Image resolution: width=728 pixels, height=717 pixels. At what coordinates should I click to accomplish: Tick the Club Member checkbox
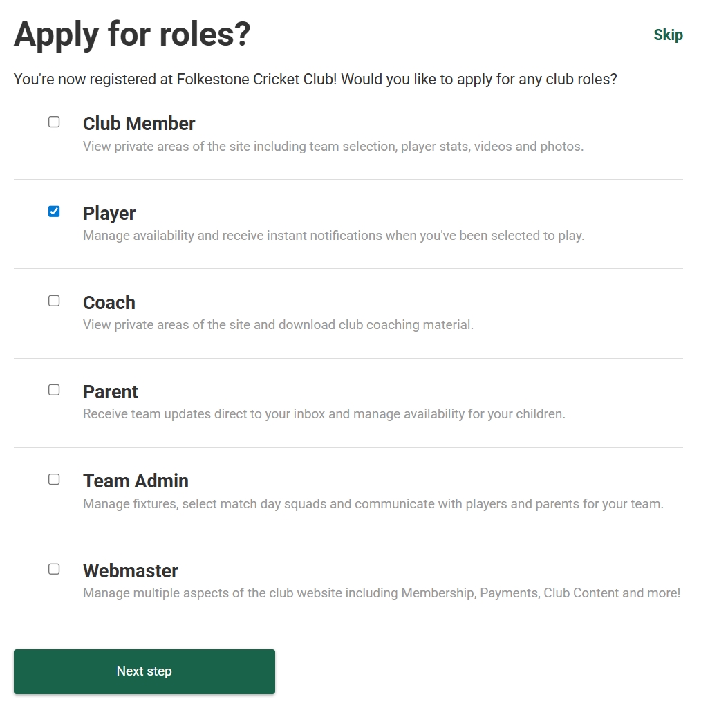[54, 122]
